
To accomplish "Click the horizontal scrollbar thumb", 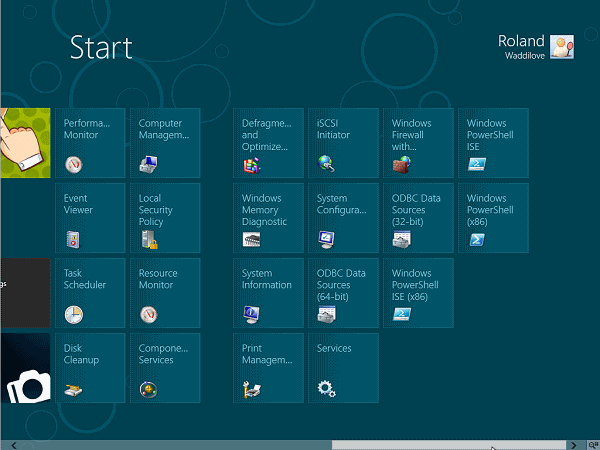I will (448, 445).
